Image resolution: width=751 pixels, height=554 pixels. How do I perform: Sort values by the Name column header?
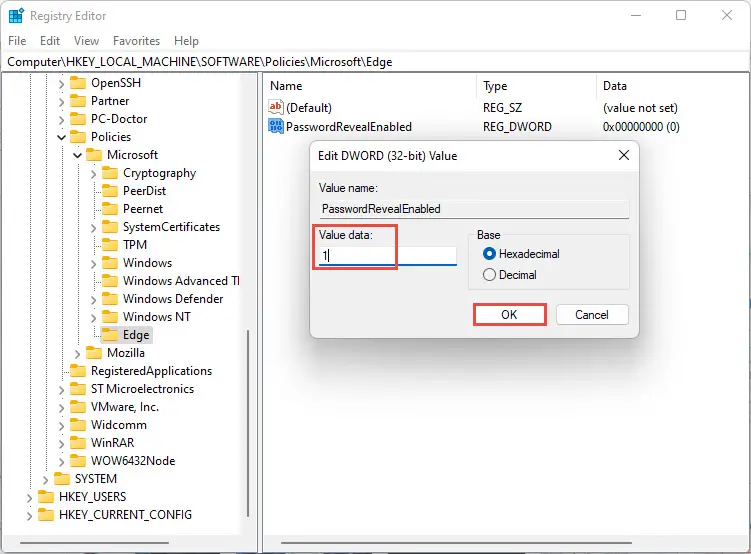[x=370, y=86]
